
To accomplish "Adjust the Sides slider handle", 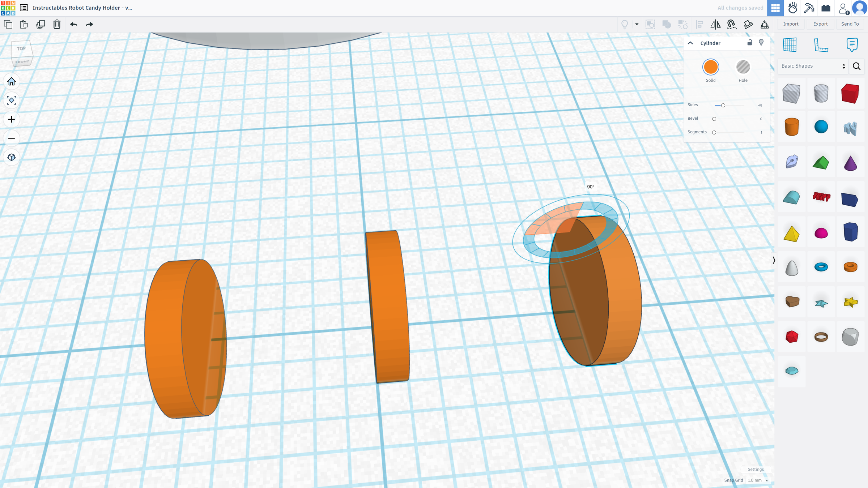I will 723,105.
